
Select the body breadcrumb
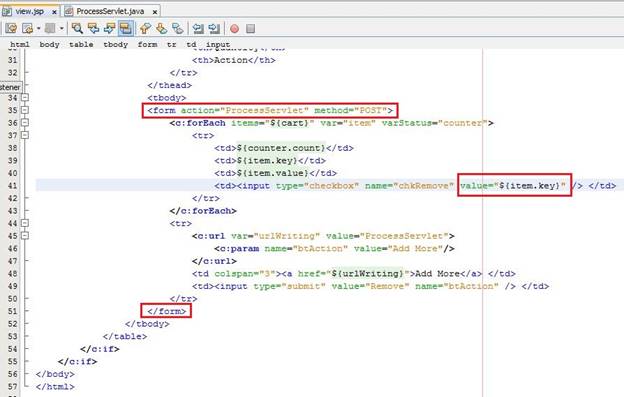coord(49,44)
